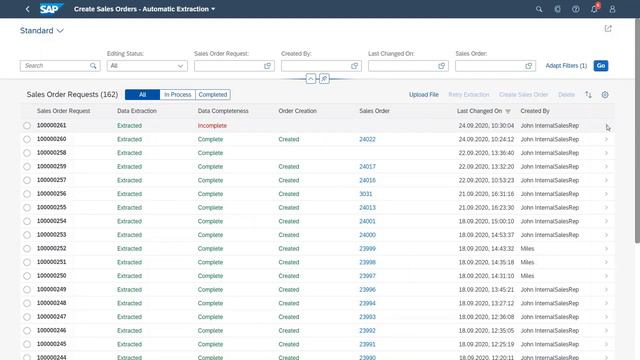
Task: Open the help question mark icon
Action: pyautogui.click(x=576, y=9)
